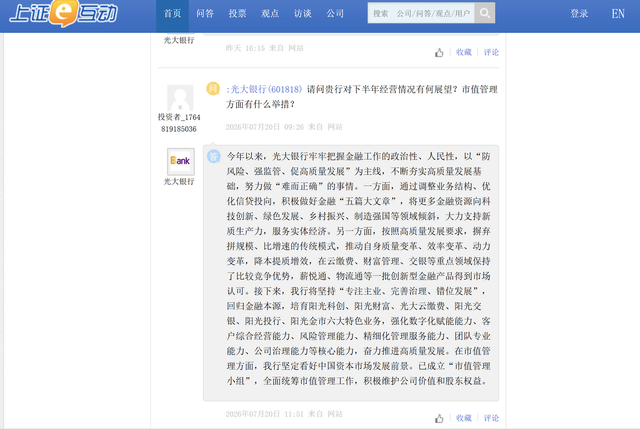The height and width of the screenshot is (429, 640).
Task: Click 收藏 on the 昨天 16:15 post
Action: point(464,52)
